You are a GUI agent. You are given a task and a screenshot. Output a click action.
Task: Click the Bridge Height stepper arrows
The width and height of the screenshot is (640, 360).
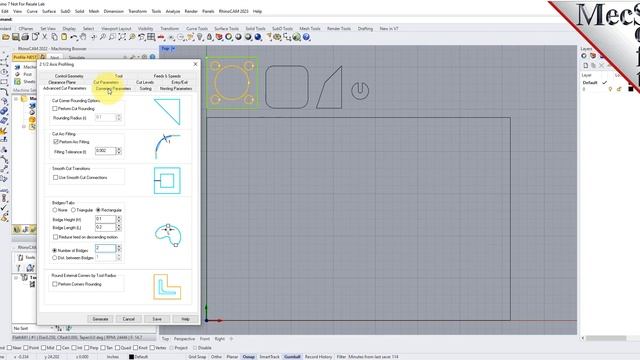click(119, 219)
